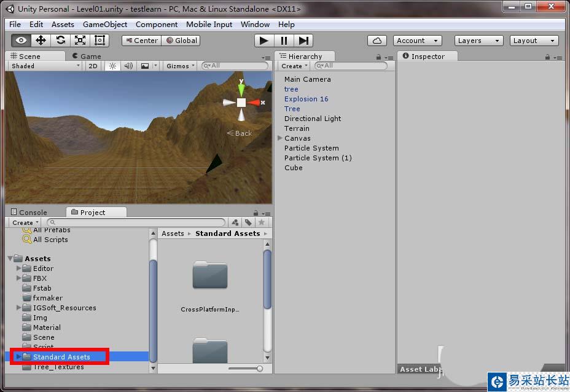
Task: Open the Layers dropdown
Action: (478, 41)
